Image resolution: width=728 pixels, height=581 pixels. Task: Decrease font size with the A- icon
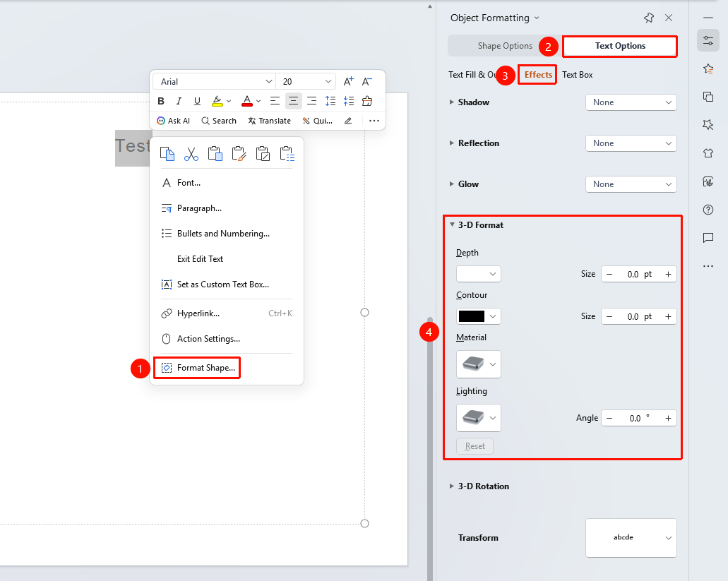[x=366, y=82]
